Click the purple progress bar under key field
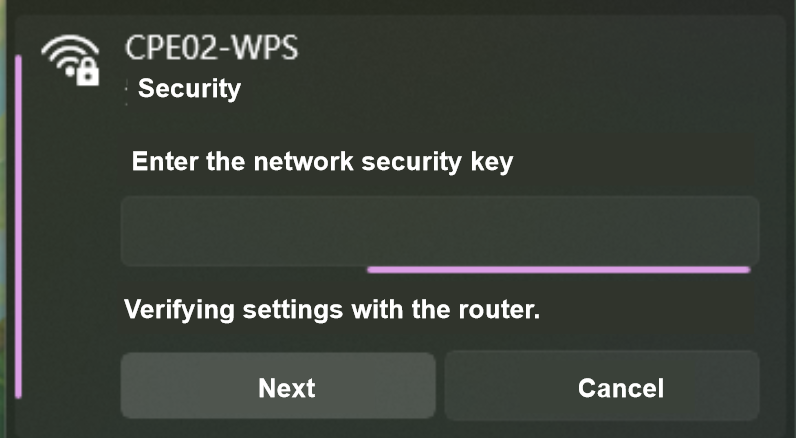 pyautogui.click(x=558, y=269)
